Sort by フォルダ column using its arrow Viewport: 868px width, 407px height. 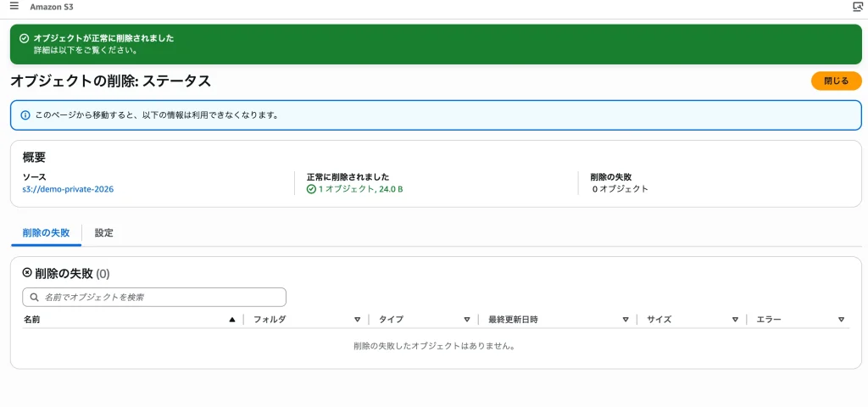point(357,320)
